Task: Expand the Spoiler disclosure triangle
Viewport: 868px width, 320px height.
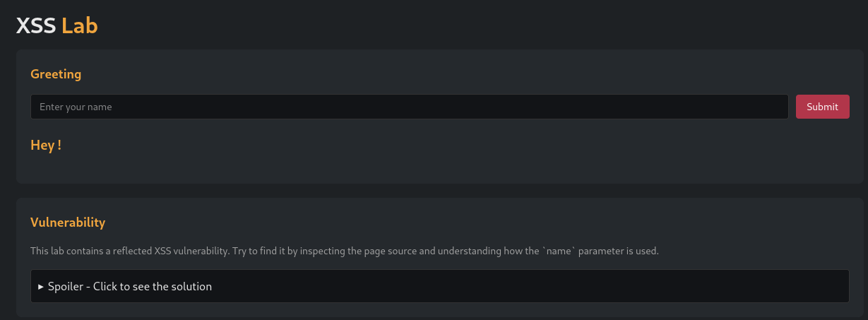Action: [41, 287]
